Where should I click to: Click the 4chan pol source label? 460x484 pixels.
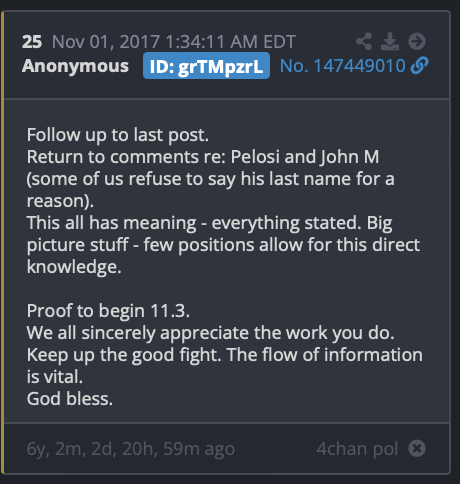click(x=357, y=448)
